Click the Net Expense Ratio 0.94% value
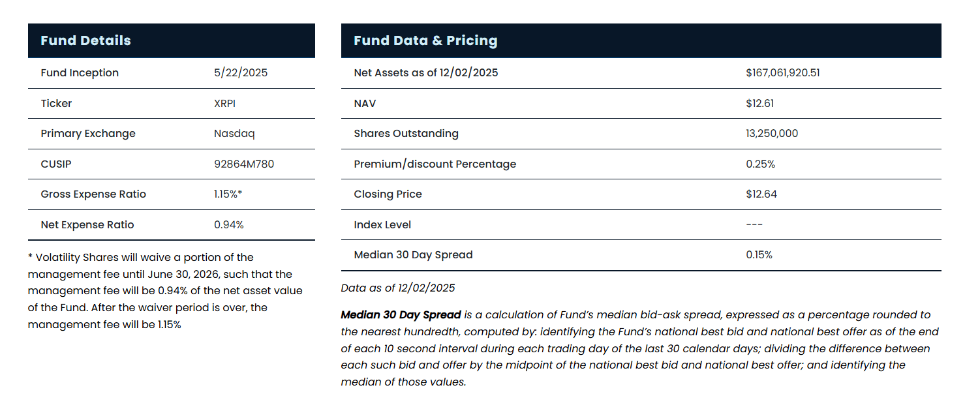Screen dimensions: 980x409 (x=228, y=224)
